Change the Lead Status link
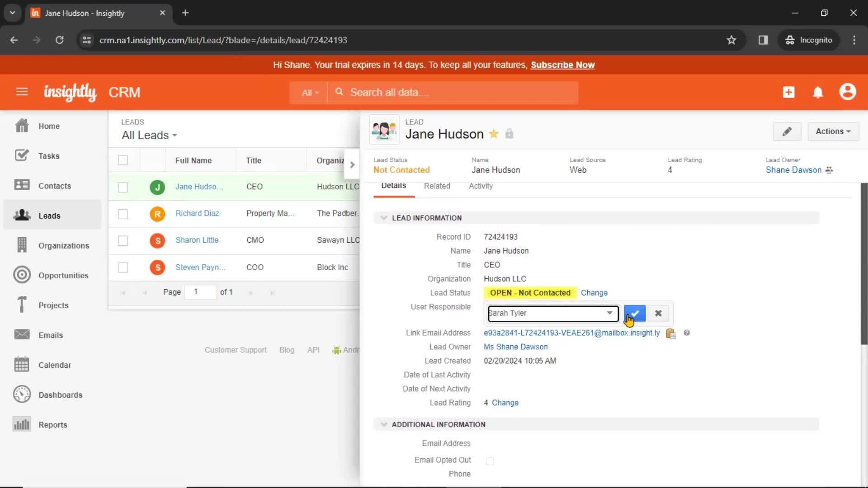The image size is (868, 488). (594, 293)
